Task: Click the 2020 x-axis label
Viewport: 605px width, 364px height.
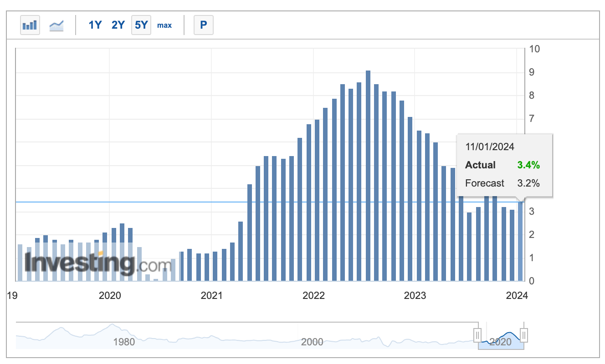Action: (109, 296)
